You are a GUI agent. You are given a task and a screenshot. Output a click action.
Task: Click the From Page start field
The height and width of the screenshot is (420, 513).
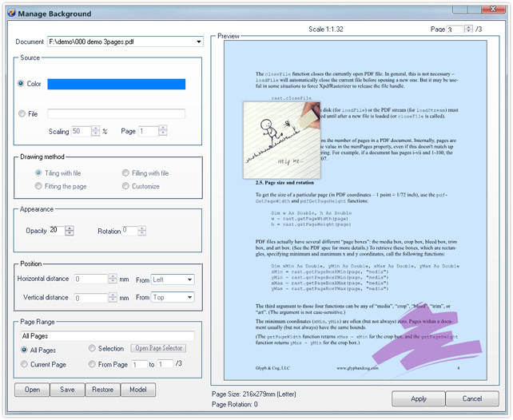point(140,364)
